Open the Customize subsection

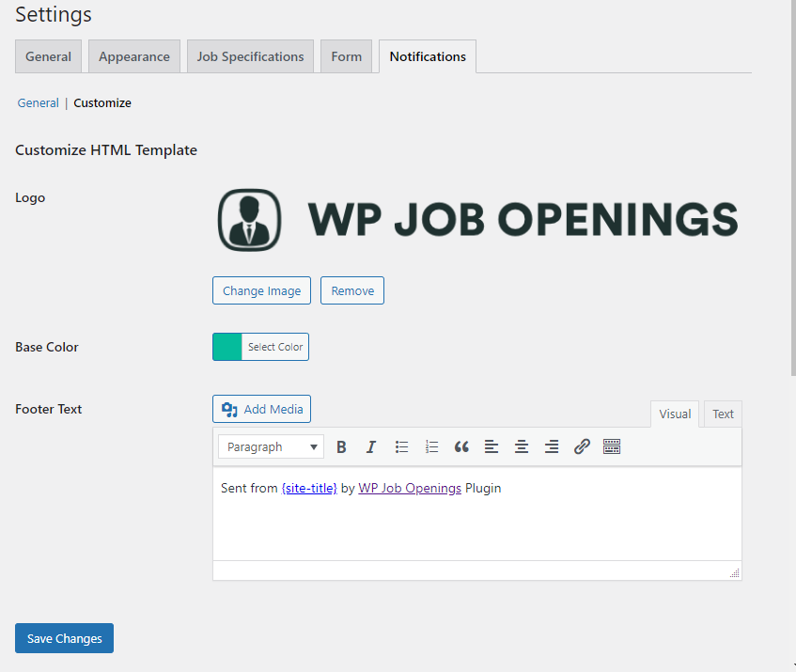pyautogui.click(x=102, y=103)
